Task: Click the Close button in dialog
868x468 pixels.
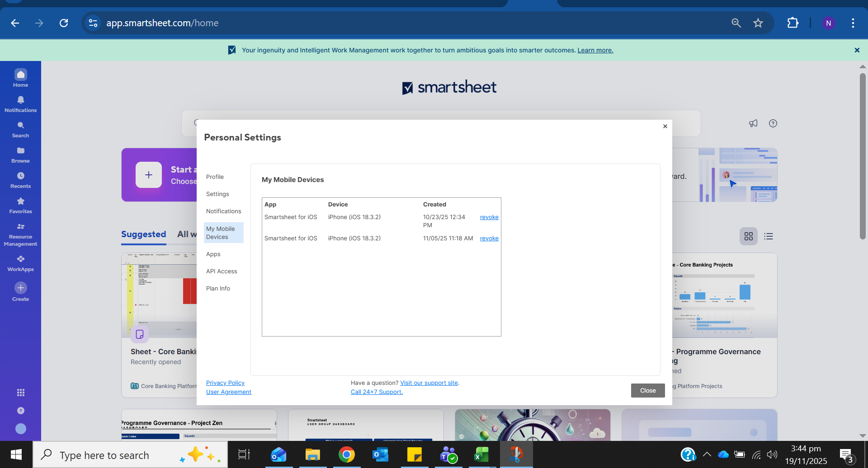Action: (648, 391)
